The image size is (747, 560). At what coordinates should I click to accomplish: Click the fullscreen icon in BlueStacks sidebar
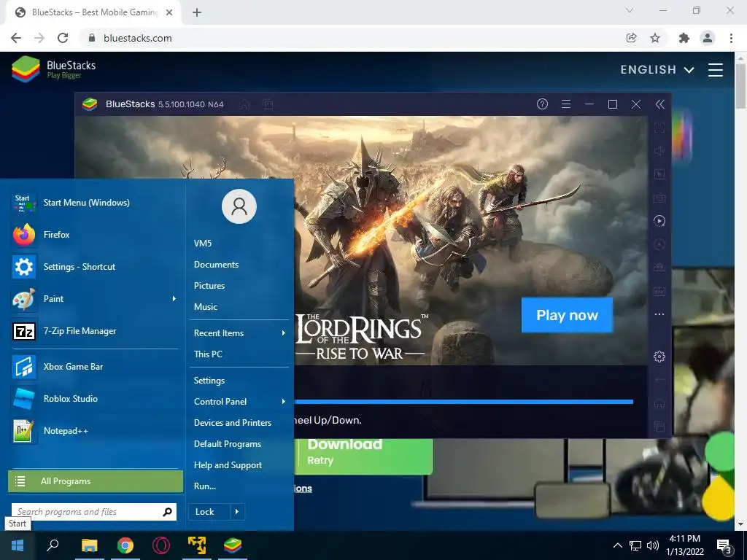click(659, 128)
